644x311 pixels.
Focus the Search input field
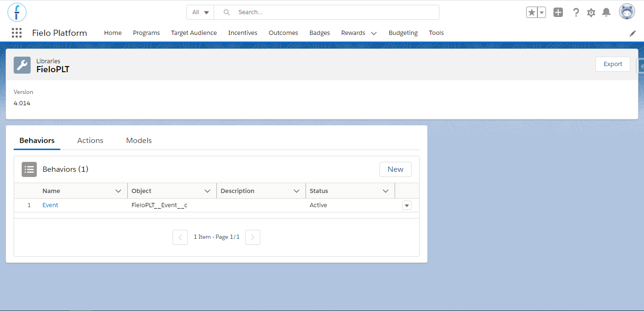pos(327,12)
